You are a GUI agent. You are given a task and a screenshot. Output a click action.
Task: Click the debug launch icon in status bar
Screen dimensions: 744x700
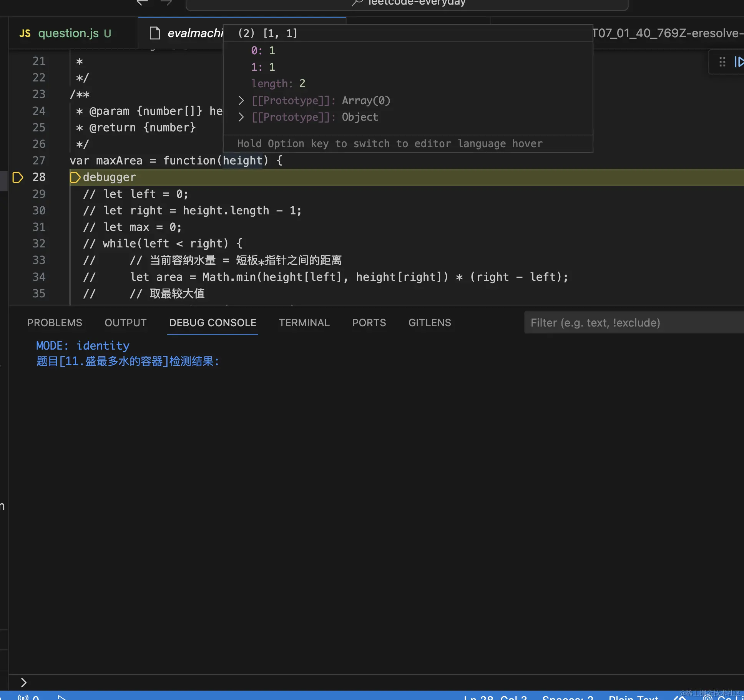[x=61, y=697]
